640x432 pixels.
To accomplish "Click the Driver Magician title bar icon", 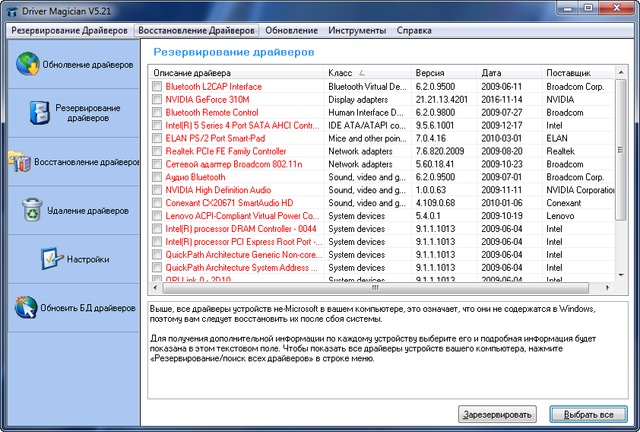I will [x=11, y=10].
